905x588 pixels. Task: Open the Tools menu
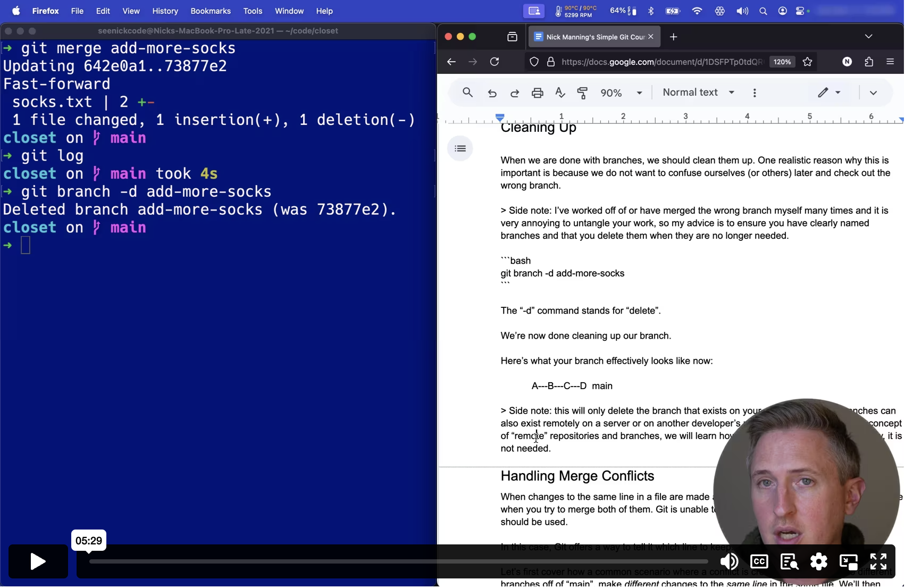(253, 11)
